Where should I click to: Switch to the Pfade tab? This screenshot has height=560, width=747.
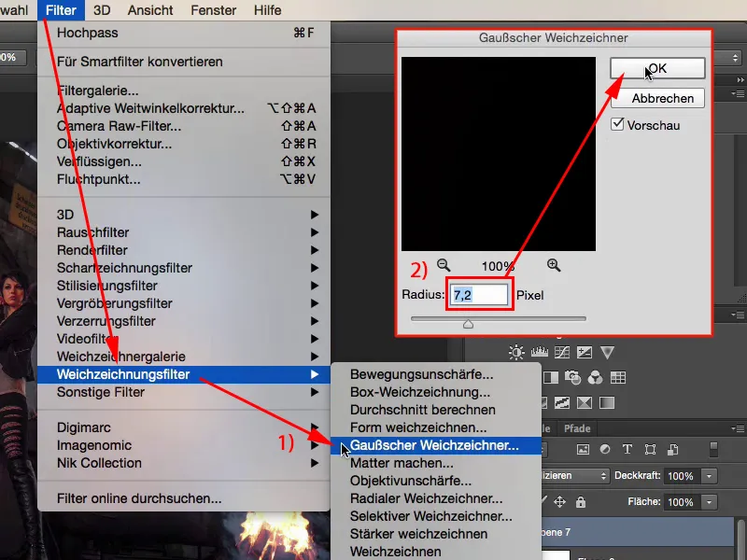pyautogui.click(x=577, y=428)
